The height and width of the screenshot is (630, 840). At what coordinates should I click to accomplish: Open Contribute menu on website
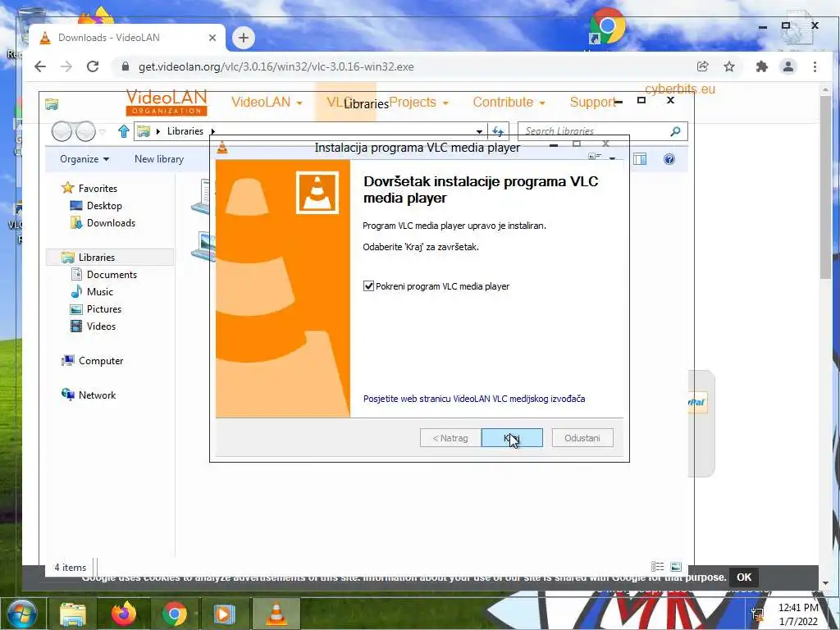click(x=509, y=102)
